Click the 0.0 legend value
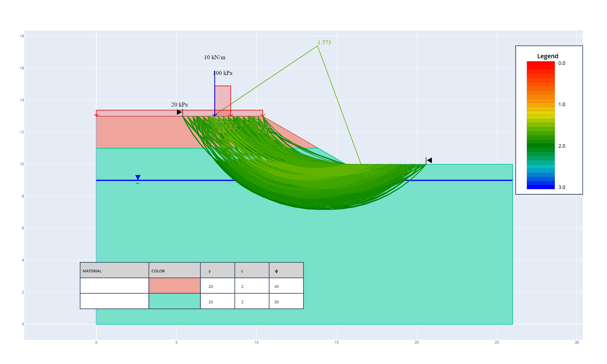The height and width of the screenshot is (364, 607). pos(562,63)
